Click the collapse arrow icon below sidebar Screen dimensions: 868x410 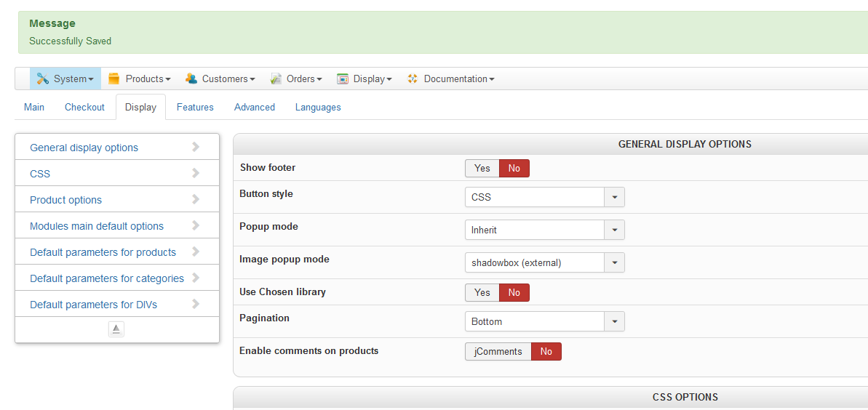[x=116, y=329]
